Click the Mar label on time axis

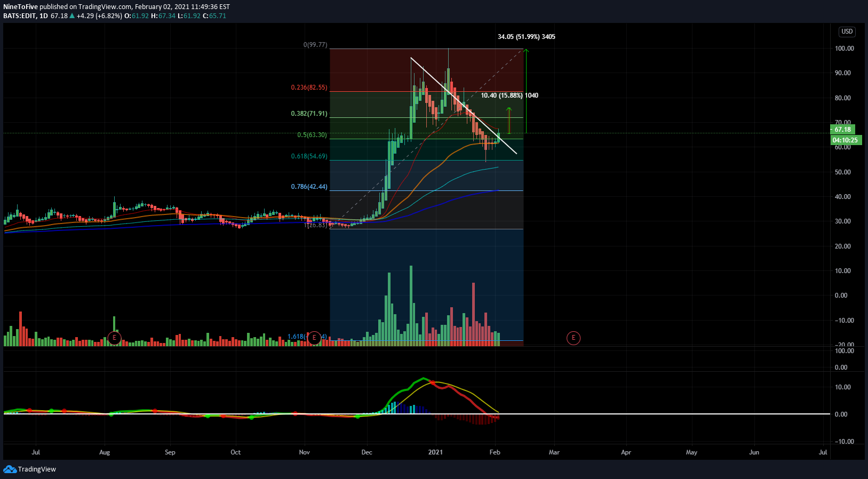coord(554,452)
